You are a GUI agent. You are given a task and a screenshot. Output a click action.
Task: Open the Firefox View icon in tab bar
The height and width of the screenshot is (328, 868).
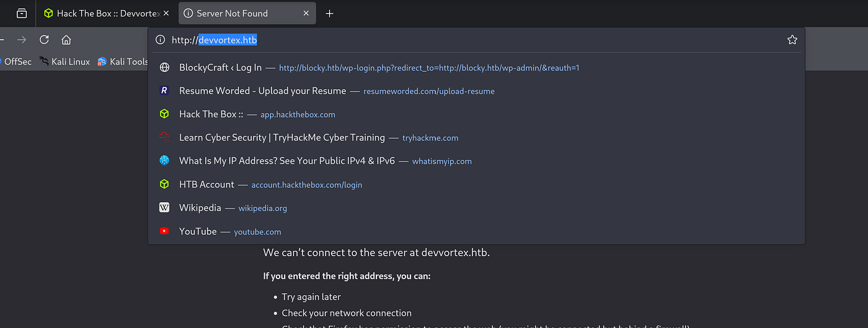(22, 13)
